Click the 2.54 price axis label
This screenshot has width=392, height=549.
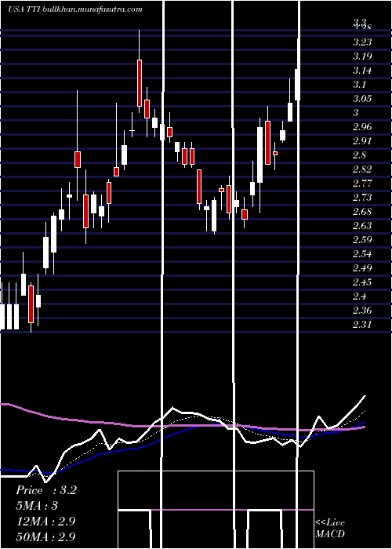click(362, 254)
